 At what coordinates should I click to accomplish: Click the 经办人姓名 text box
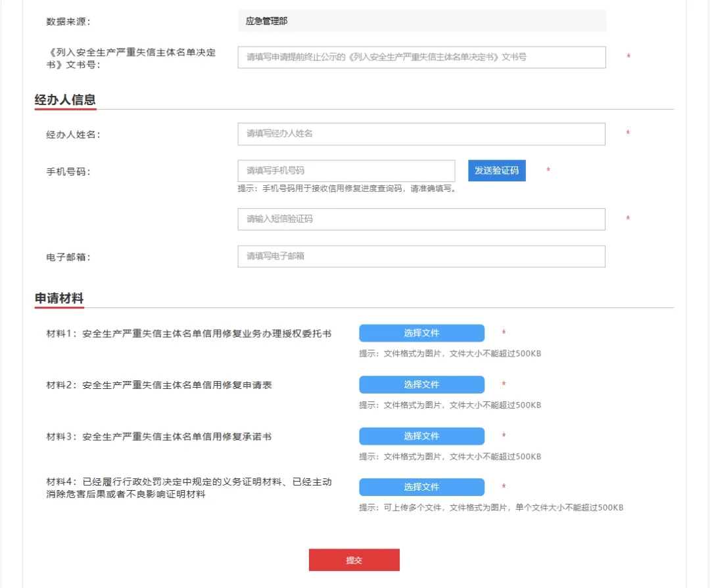click(x=421, y=134)
